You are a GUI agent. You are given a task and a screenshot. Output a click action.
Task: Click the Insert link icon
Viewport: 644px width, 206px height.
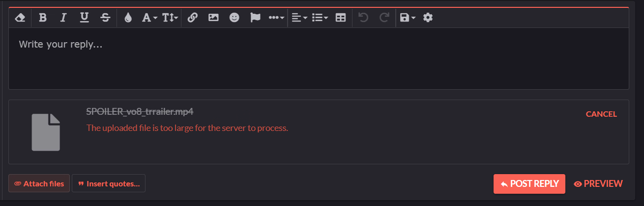tap(192, 18)
